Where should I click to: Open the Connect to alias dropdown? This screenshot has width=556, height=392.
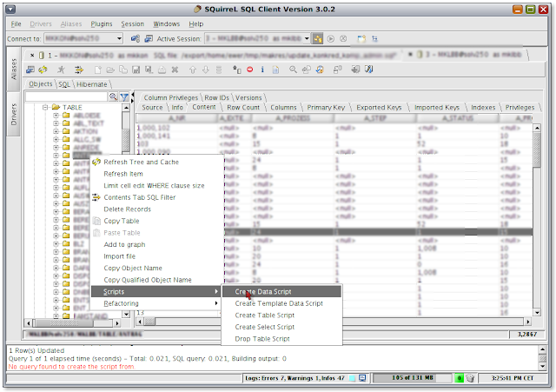pos(120,38)
